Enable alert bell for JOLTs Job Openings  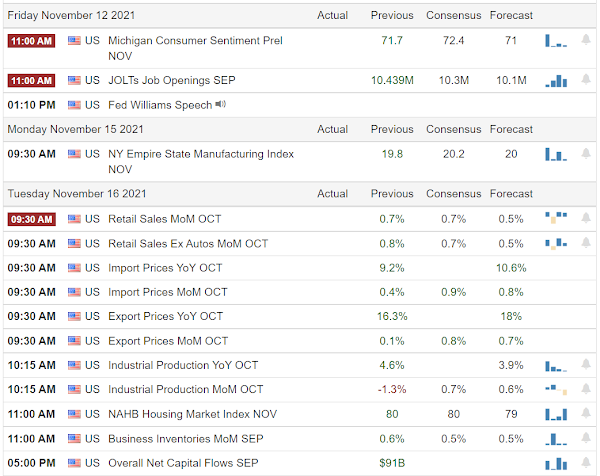tap(586, 80)
